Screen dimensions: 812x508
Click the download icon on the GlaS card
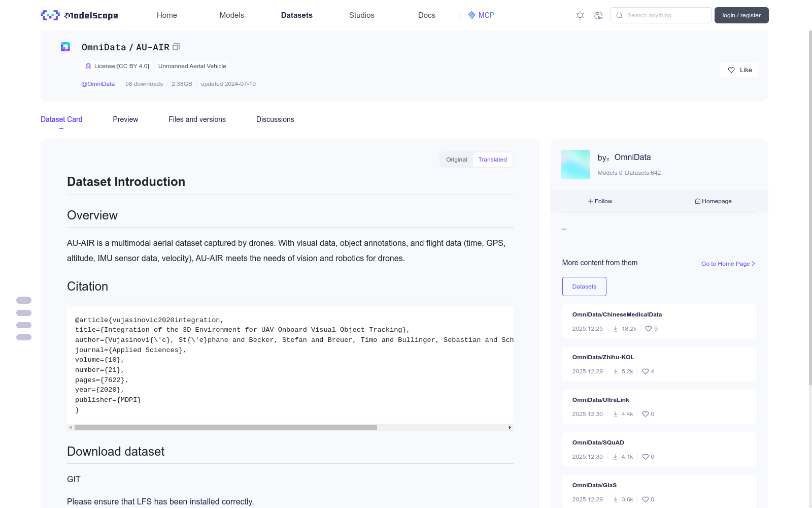pos(616,499)
